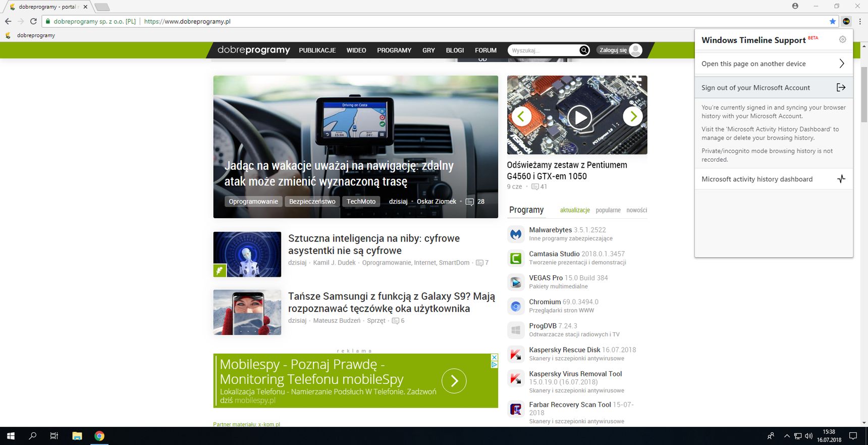Open PUBLIKACJE menu
The image size is (868, 445).
[x=317, y=50]
